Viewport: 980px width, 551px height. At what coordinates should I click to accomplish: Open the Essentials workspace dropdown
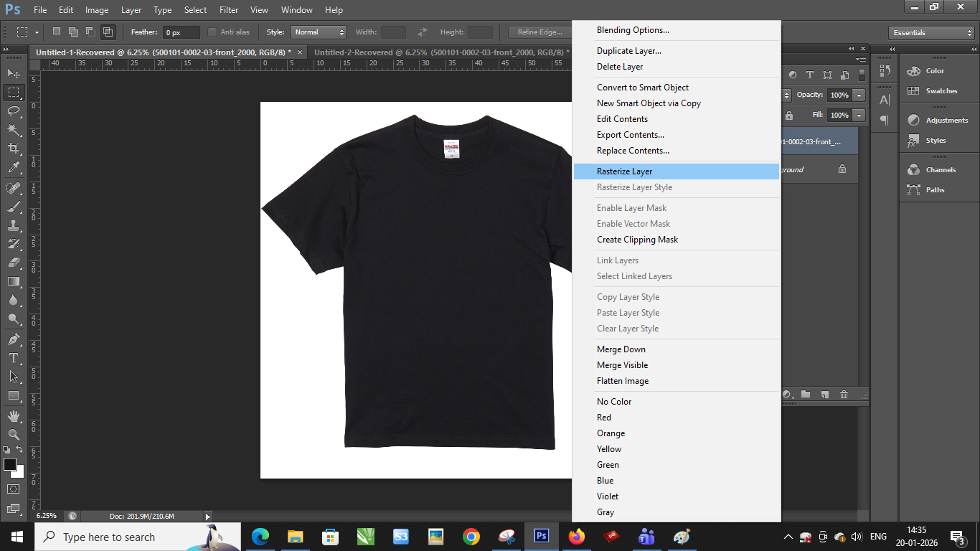[x=931, y=33]
